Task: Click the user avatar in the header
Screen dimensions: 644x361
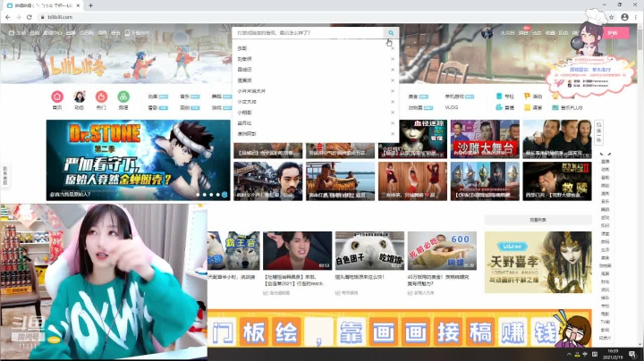Action: [x=487, y=33]
